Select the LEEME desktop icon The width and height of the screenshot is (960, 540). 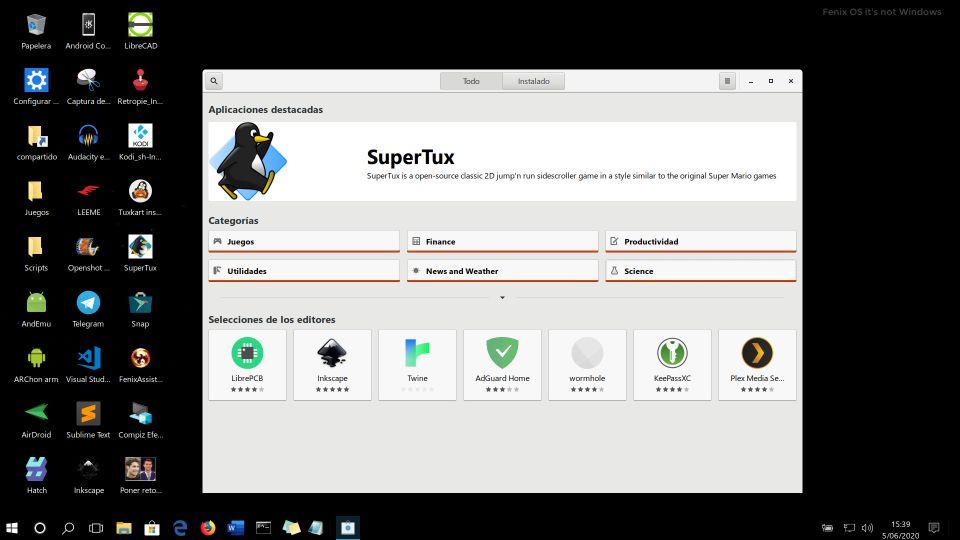[88, 198]
